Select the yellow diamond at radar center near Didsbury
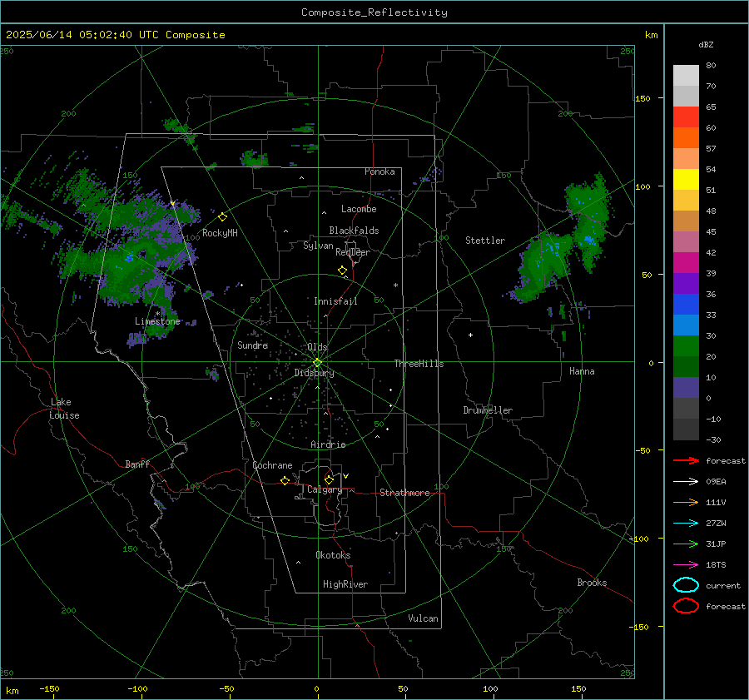This screenshot has width=749, height=700. point(317,363)
